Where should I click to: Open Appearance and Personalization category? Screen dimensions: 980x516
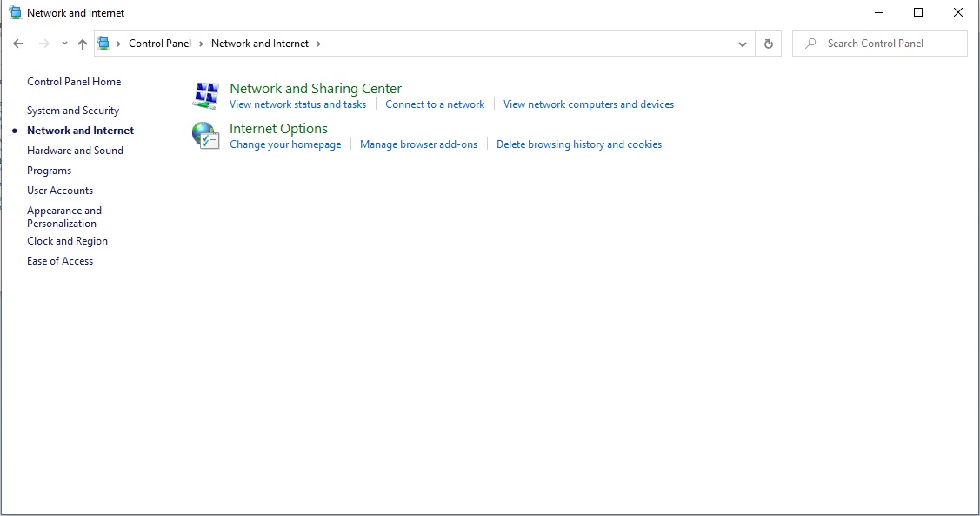[x=64, y=217]
